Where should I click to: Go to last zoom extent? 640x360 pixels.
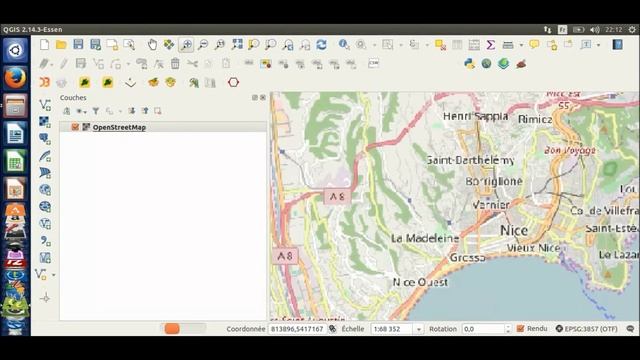pyautogui.click(x=288, y=44)
